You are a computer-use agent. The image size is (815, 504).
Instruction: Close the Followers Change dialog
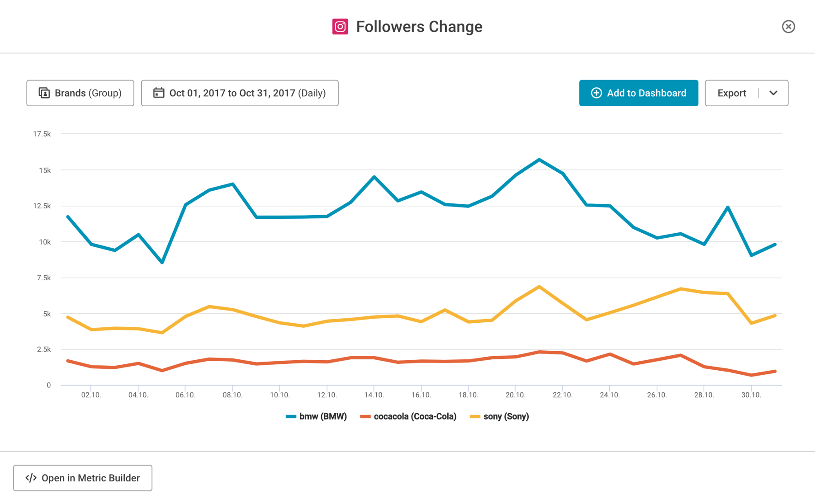(788, 27)
